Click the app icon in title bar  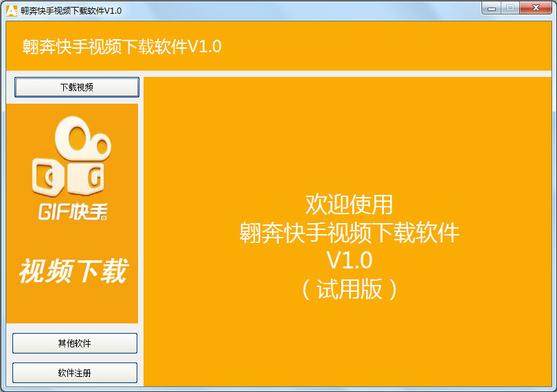[x=12, y=11]
